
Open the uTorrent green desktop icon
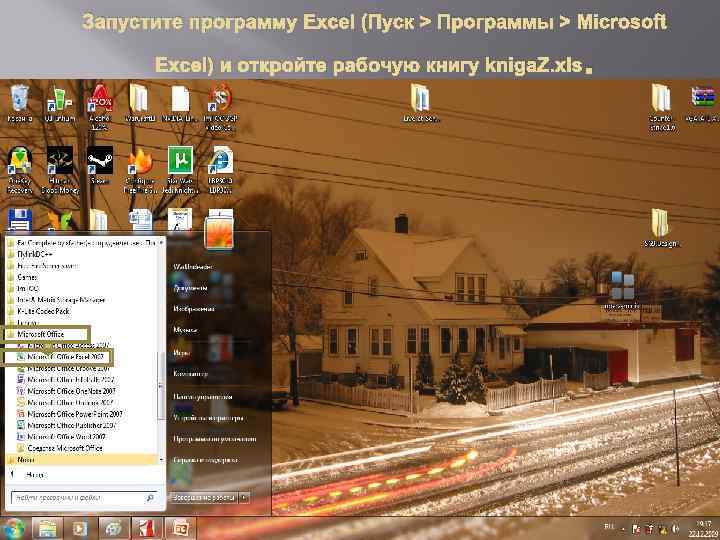(x=180, y=169)
